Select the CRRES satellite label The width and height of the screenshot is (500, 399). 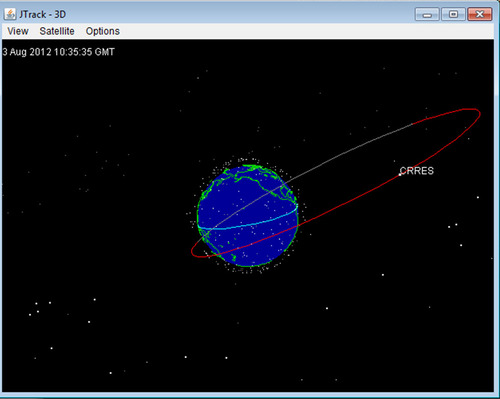(x=417, y=171)
